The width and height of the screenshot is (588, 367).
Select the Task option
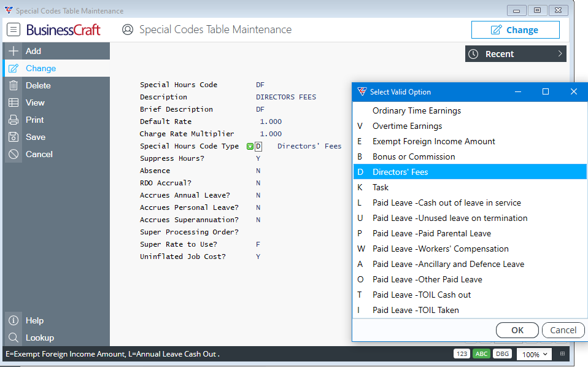(470, 187)
